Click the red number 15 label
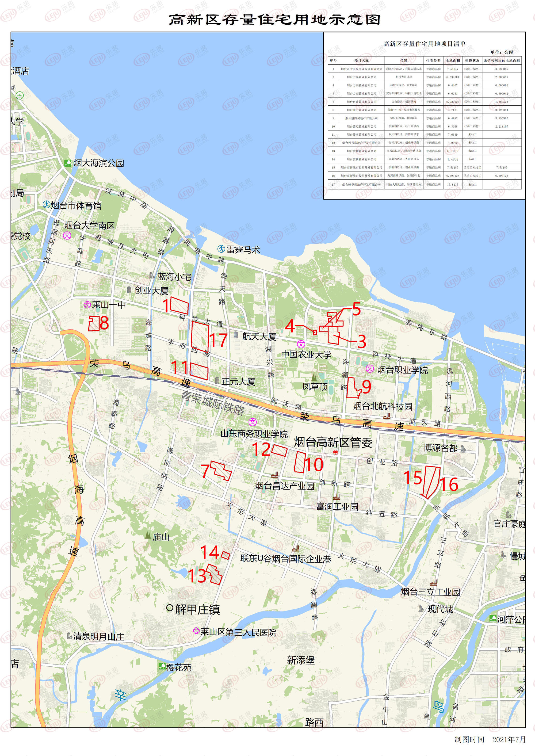 [412, 478]
